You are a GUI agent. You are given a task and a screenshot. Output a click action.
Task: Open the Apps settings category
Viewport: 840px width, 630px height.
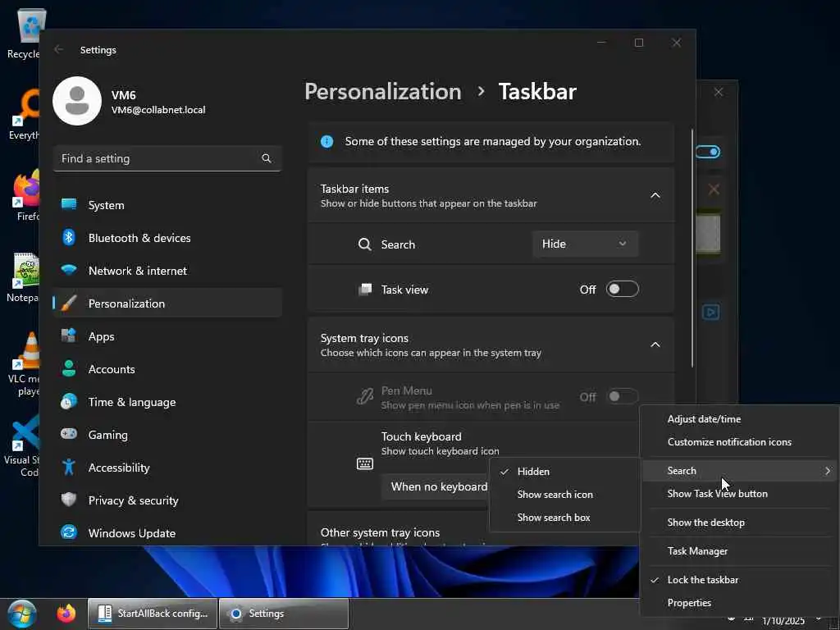pyautogui.click(x=167, y=336)
